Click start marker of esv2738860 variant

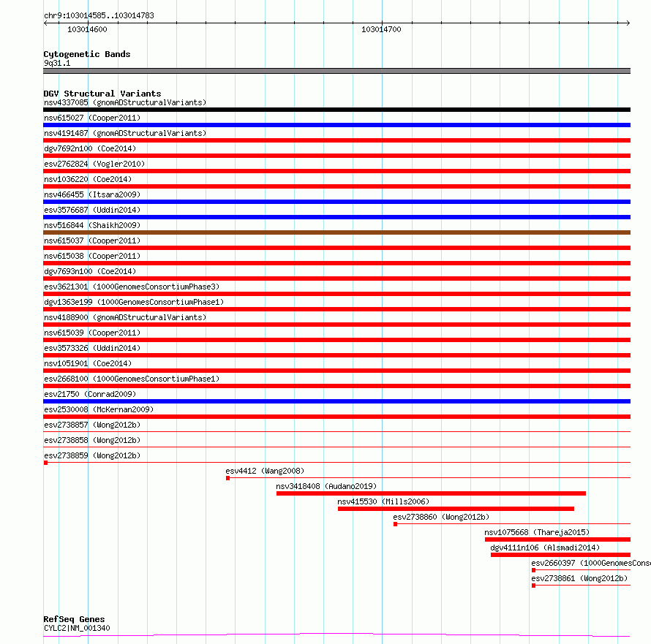tap(395, 525)
